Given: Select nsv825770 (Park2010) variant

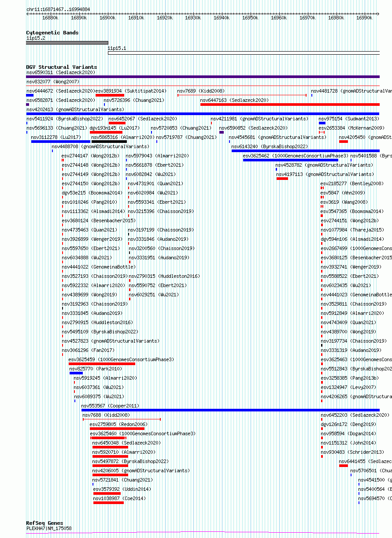Looking at the screenshot, I should tap(76, 373).
